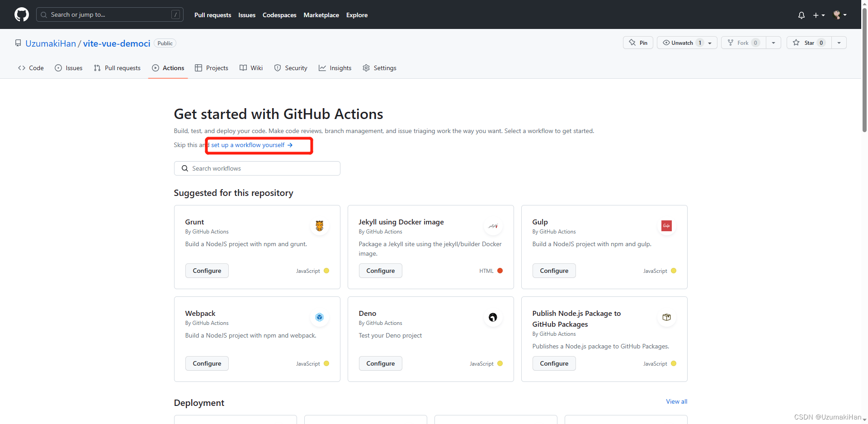Click the Webpack cube icon
This screenshot has height=424, width=868.
[x=319, y=317]
